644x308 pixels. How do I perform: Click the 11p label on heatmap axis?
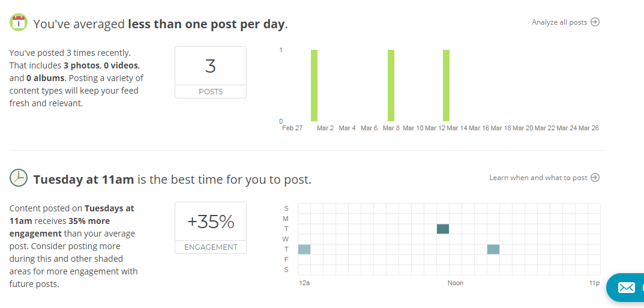(594, 283)
